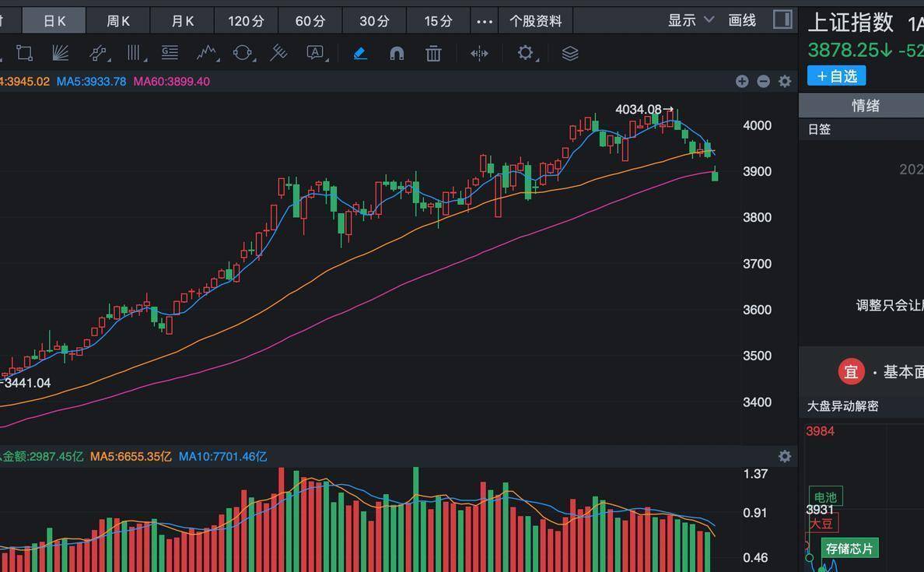Image resolution: width=924 pixels, height=572 pixels.
Task: Click the 存储芯片 label in mini chart
Action: pos(849,549)
